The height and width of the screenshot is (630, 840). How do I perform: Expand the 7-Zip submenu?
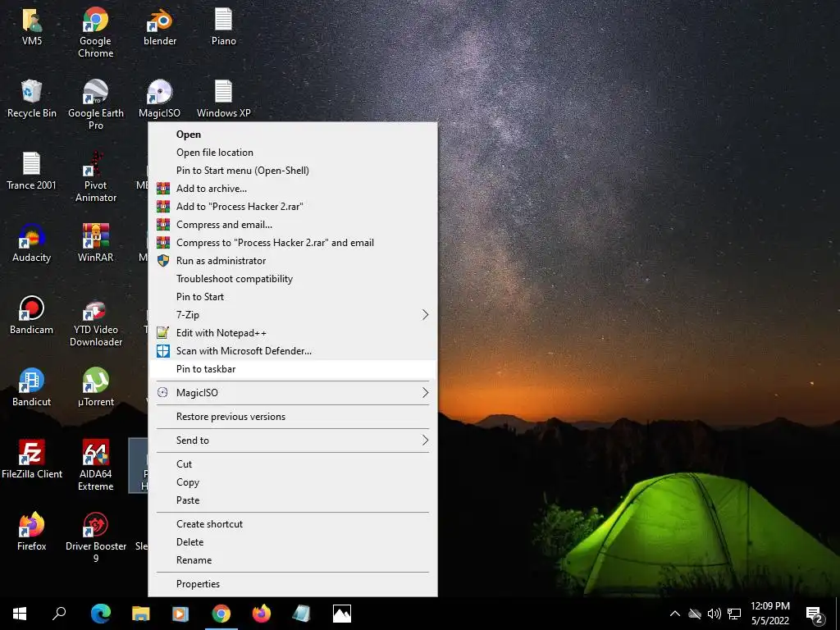293,315
